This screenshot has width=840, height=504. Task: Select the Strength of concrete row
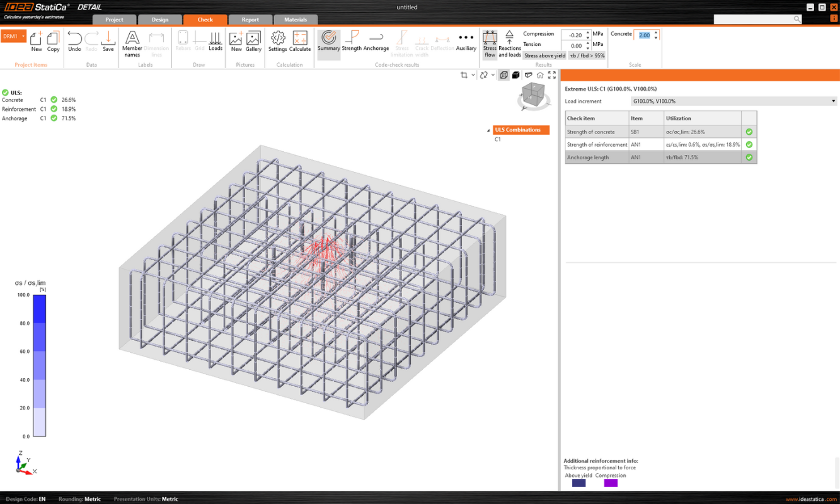661,132
